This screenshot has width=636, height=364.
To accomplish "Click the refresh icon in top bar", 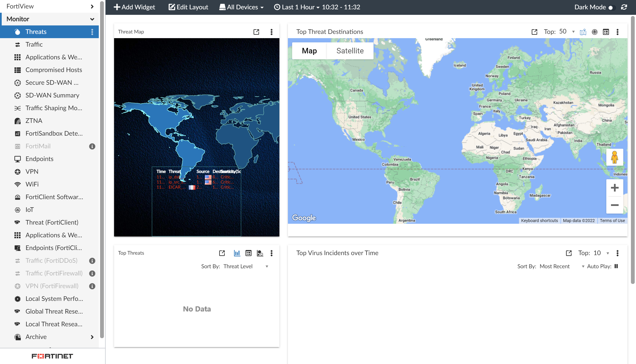I will (x=624, y=7).
